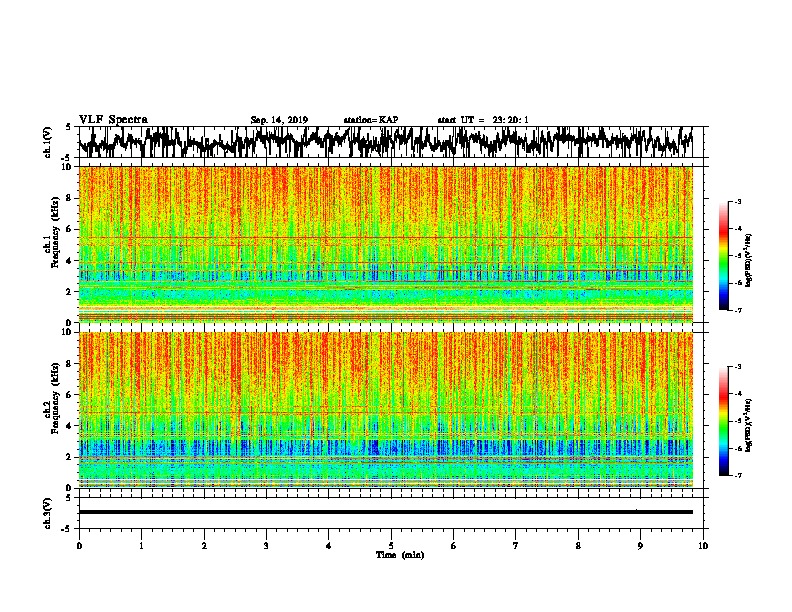Click time axis tick label '3'

coord(266,546)
